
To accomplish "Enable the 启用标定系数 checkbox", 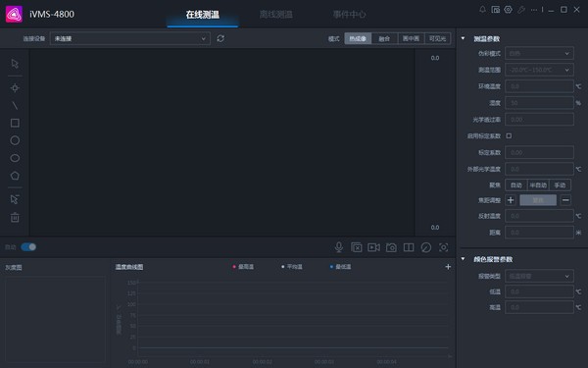I will pos(509,136).
